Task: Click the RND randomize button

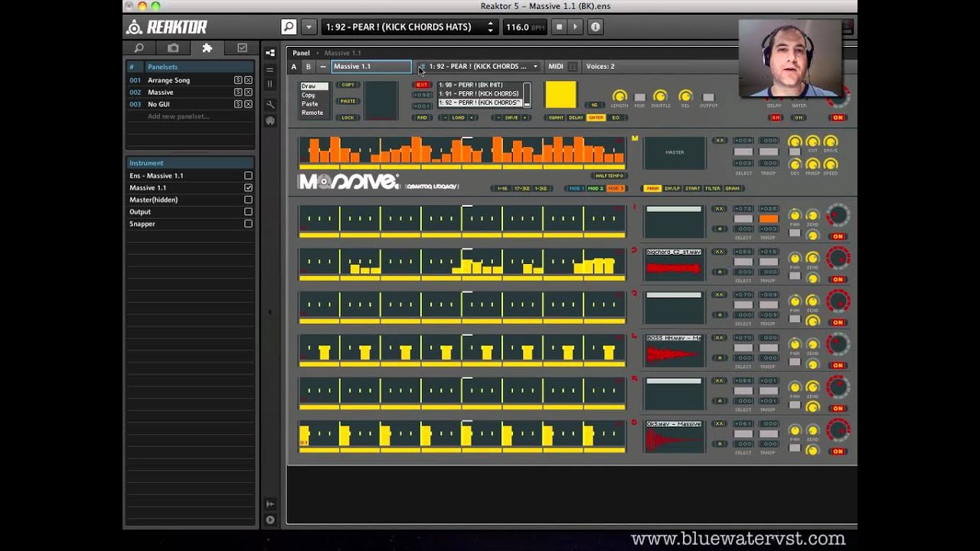Action: tap(422, 118)
